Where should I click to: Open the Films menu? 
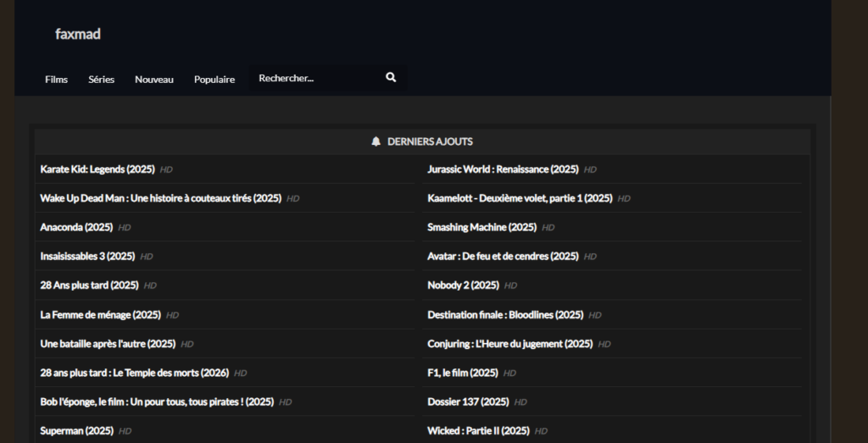pos(56,80)
